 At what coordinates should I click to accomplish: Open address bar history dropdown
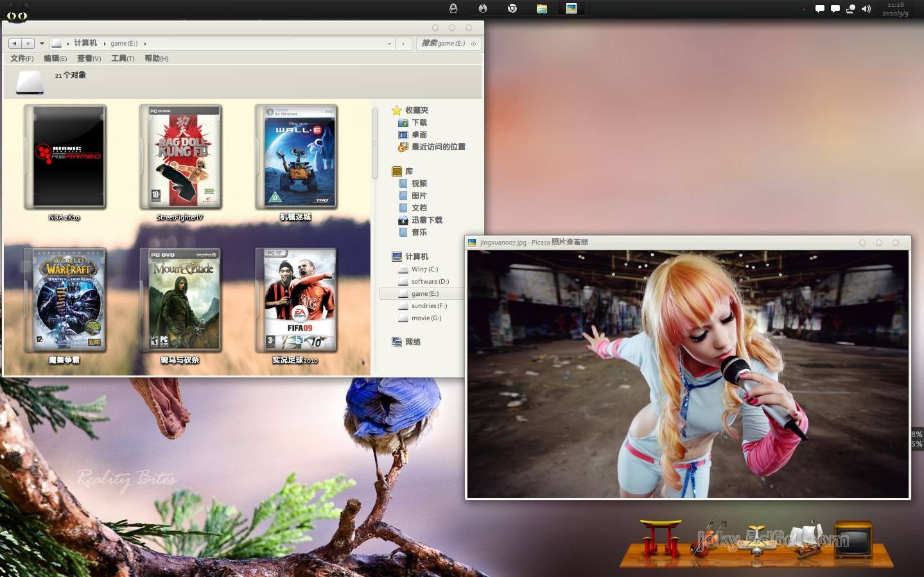(x=389, y=44)
